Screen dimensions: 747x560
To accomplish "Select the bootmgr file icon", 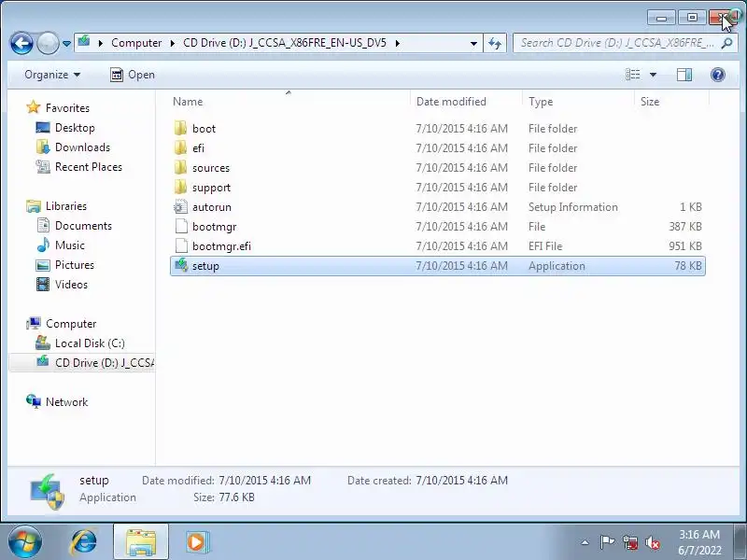I will click(181, 226).
